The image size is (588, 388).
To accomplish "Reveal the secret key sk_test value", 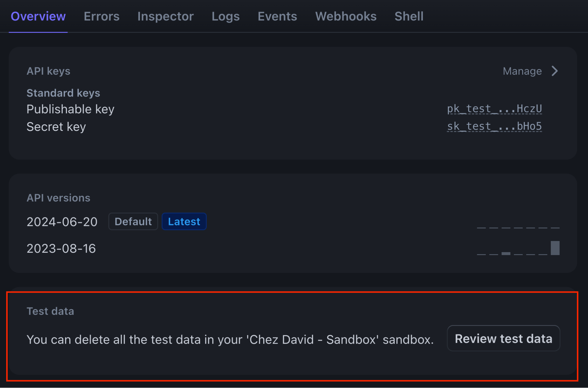I will (x=494, y=126).
